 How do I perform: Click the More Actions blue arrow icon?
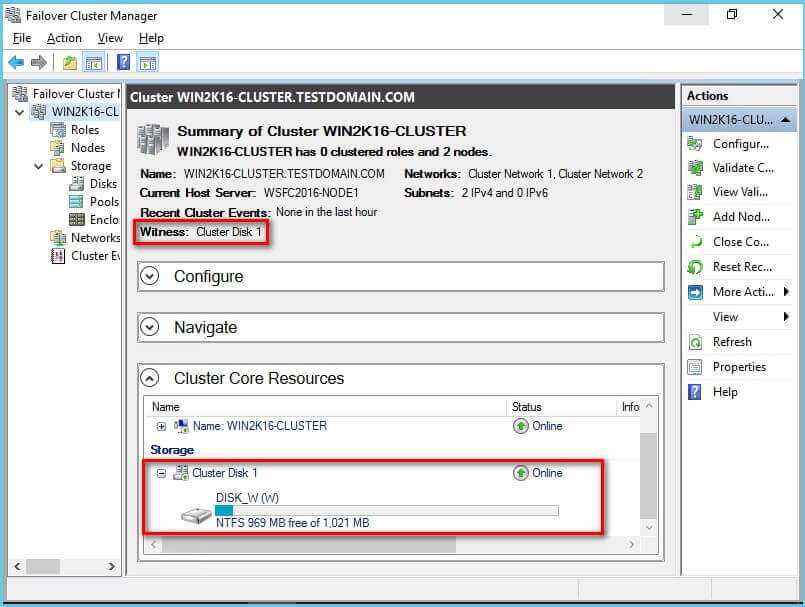pyautogui.click(x=695, y=292)
